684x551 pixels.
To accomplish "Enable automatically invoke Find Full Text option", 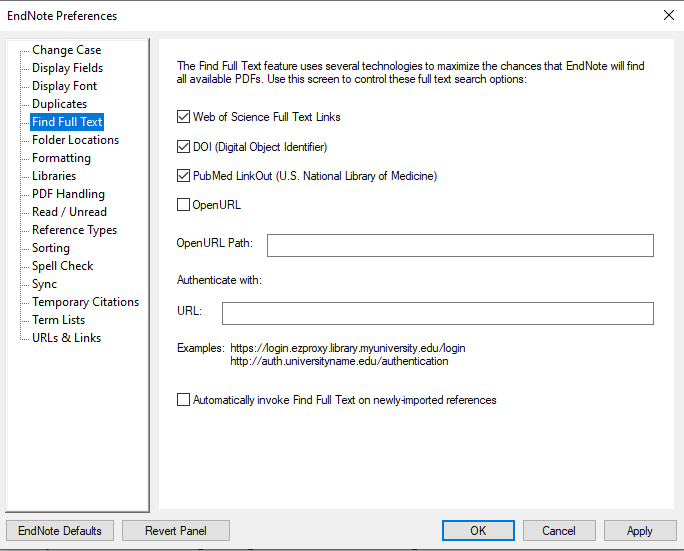I will click(x=183, y=400).
